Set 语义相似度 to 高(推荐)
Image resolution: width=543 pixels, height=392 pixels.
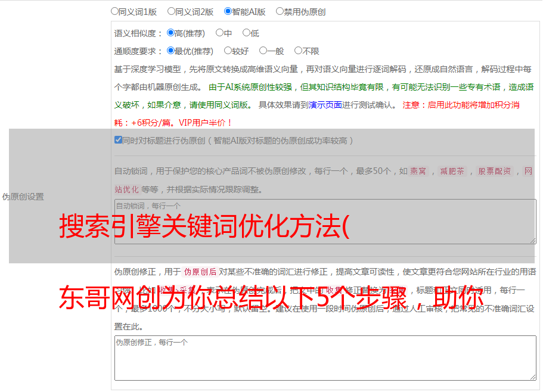(x=170, y=33)
